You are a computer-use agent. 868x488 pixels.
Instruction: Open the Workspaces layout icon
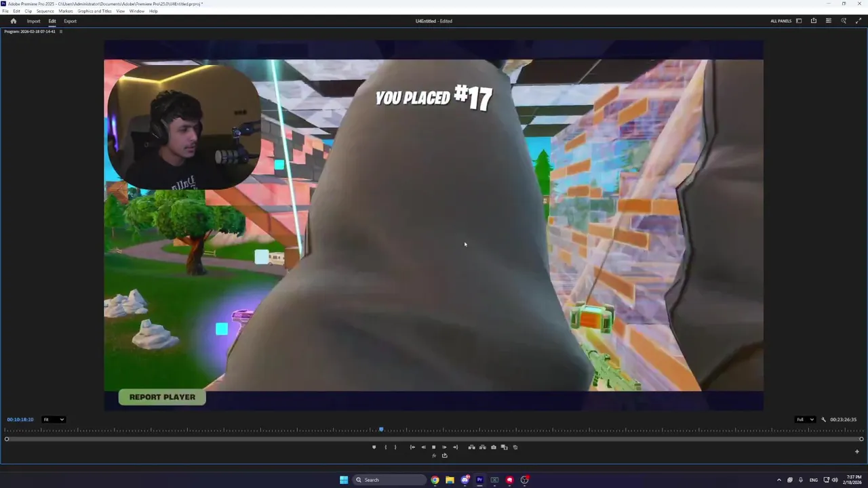coord(799,21)
